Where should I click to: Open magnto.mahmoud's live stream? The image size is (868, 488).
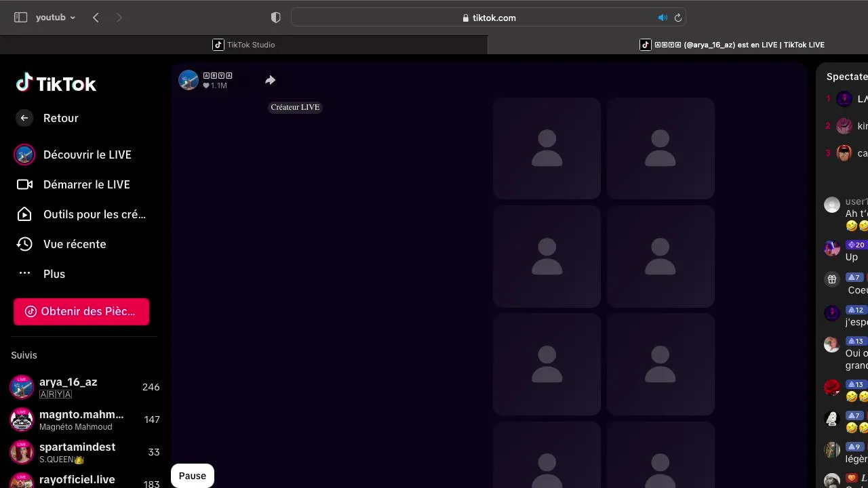[x=84, y=420]
